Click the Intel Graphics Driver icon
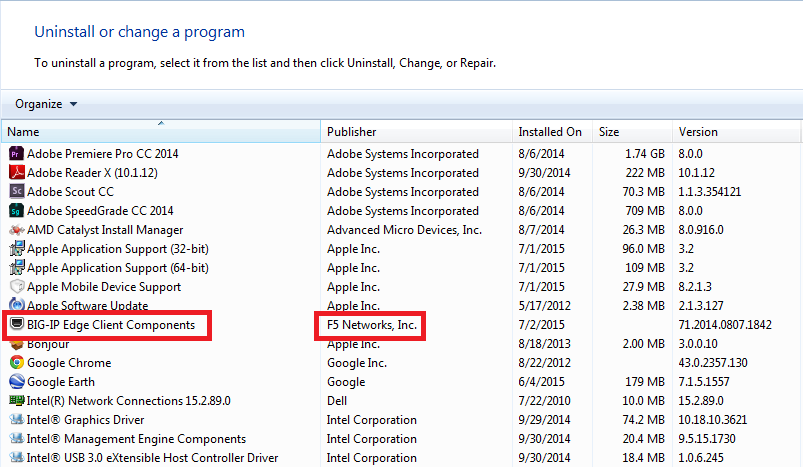803x467 pixels. pyautogui.click(x=16, y=419)
